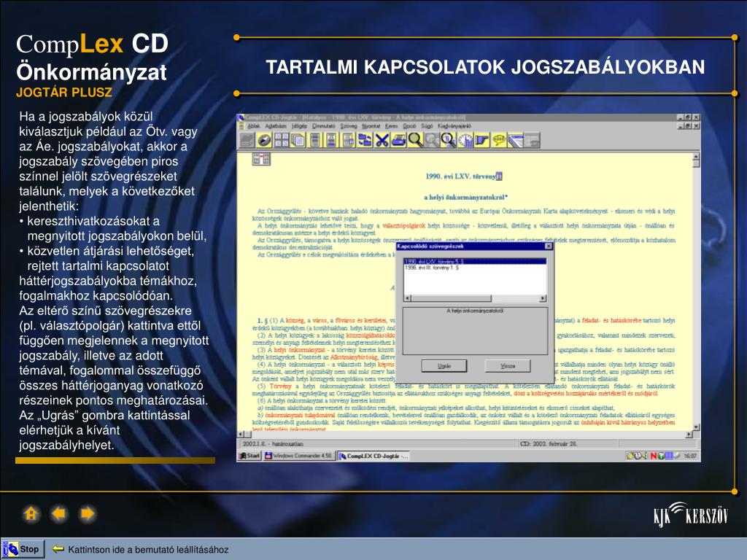This screenshot has width=747, height=560.
Task: Click the CD disc toolbar icon
Action: (264, 140)
